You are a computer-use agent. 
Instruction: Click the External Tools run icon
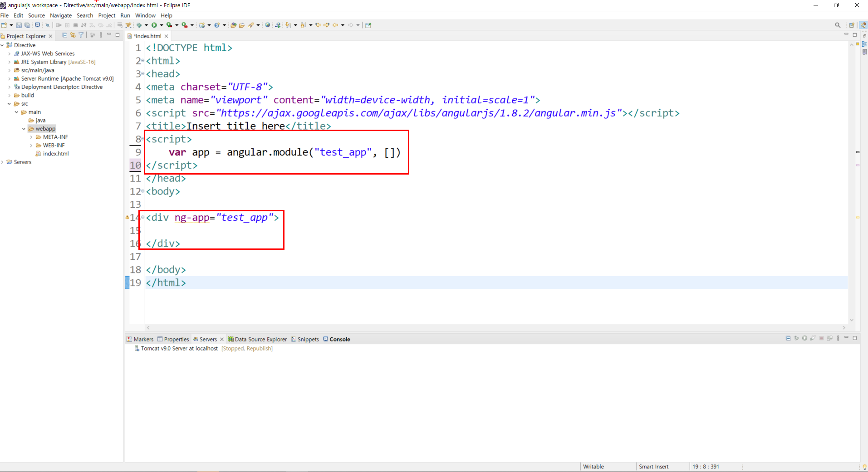click(184, 25)
